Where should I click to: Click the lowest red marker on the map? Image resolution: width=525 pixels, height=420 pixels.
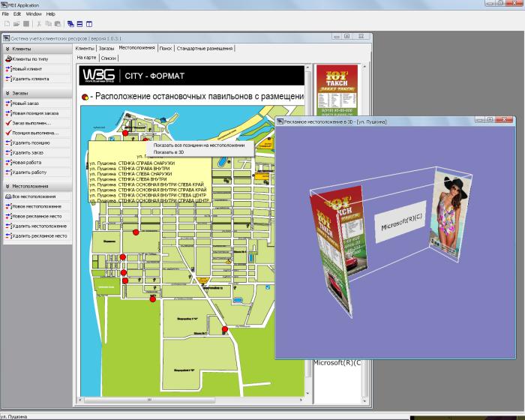tap(225, 329)
